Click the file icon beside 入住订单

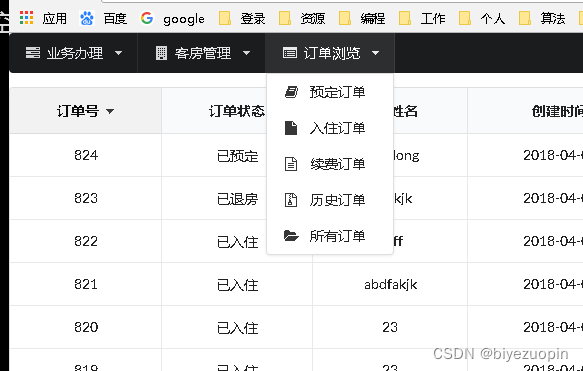point(291,128)
